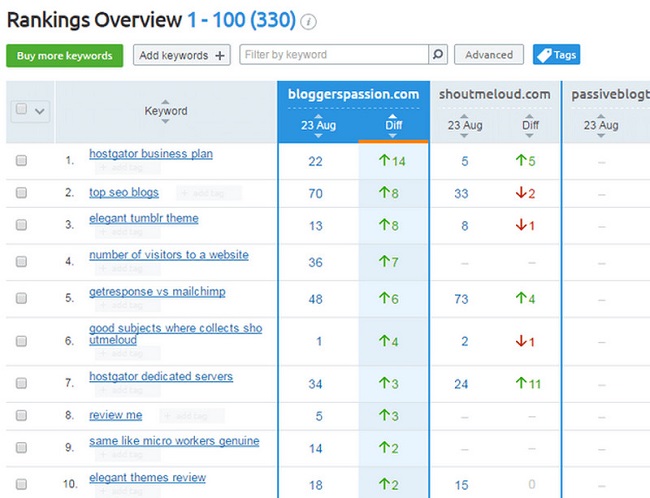Sort by passiveblogtips 23 Aug column arrow
650x498 pixels.
click(x=601, y=137)
